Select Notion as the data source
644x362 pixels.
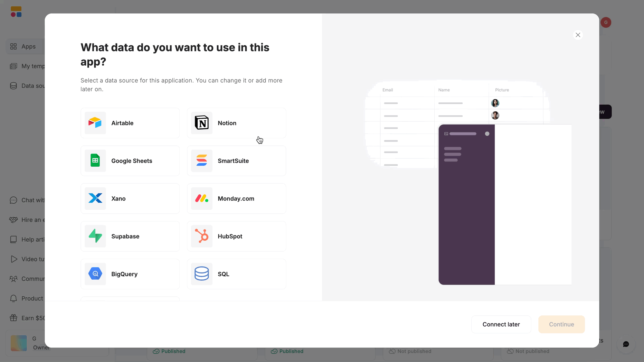[236, 123]
